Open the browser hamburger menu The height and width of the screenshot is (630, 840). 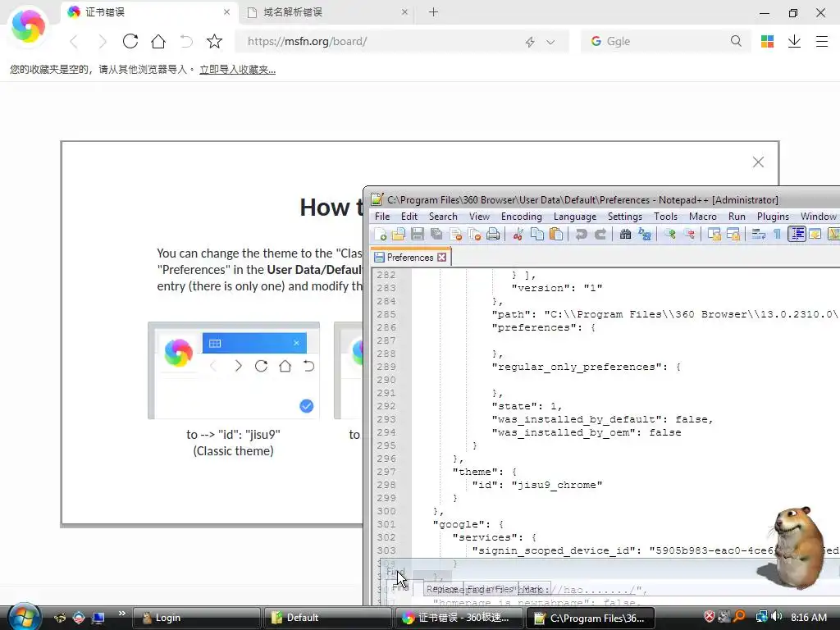point(822,41)
